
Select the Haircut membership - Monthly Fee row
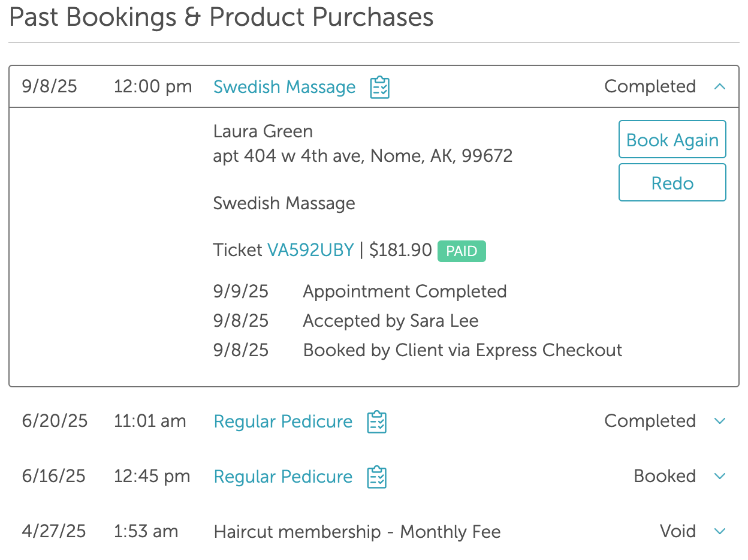pyautogui.click(x=357, y=532)
